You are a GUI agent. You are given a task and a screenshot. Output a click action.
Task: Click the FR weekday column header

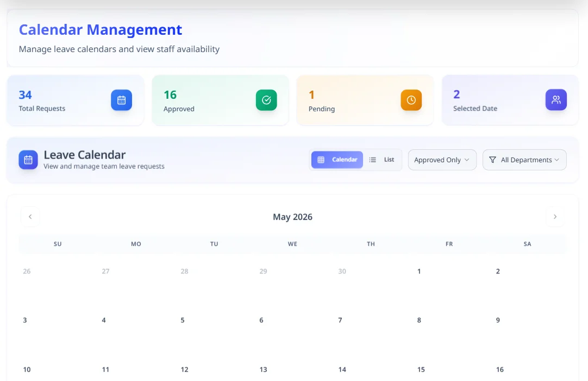pyautogui.click(x=449, y=244)
